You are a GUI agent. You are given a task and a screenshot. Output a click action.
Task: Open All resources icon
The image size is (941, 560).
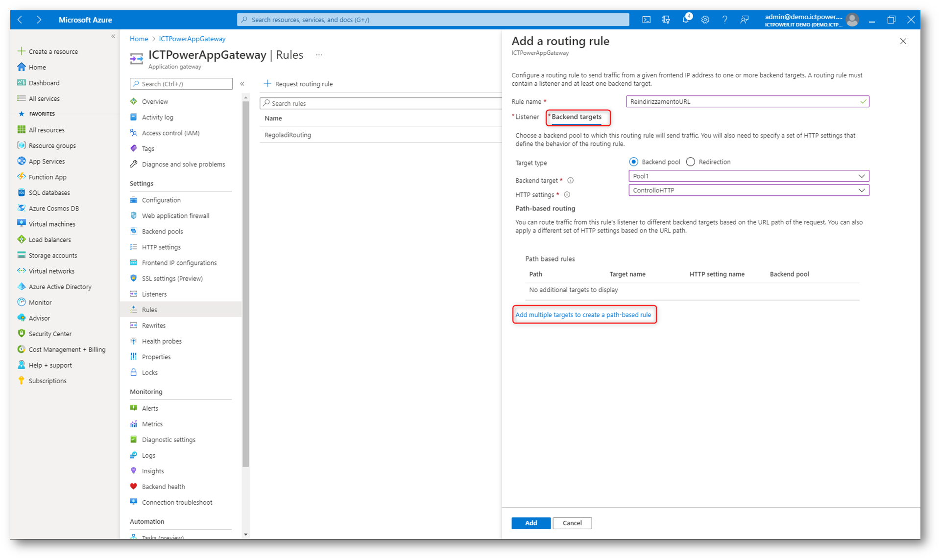coord(21,130)
